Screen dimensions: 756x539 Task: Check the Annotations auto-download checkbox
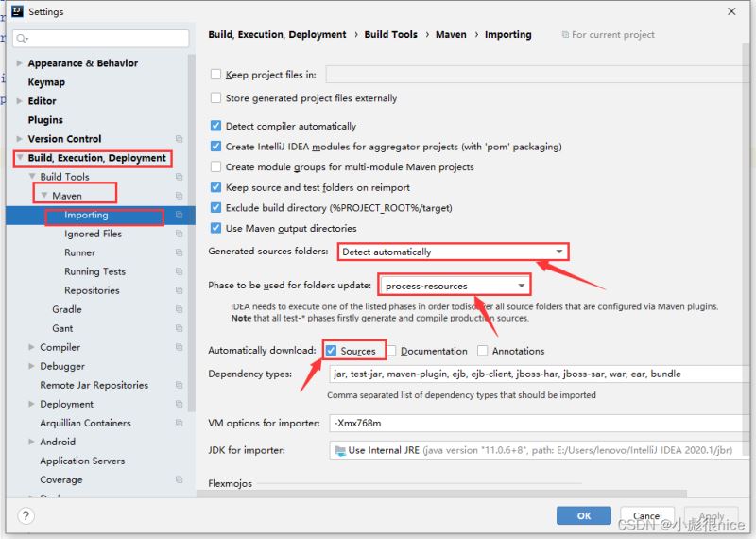[x=482, y=350]
